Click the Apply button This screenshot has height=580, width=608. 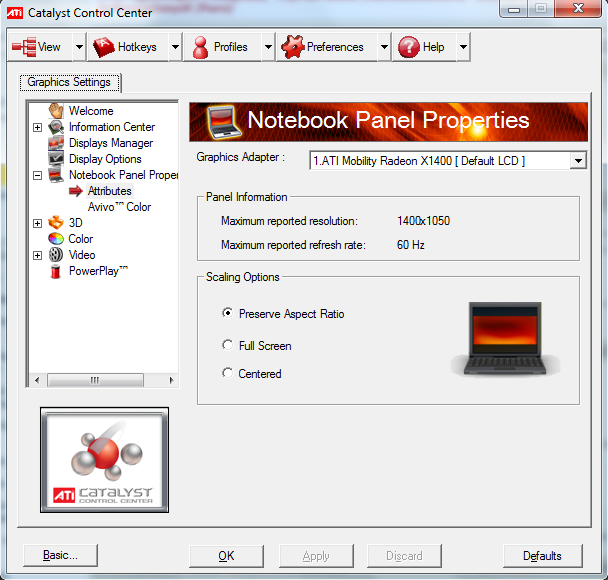pos(316,556)
